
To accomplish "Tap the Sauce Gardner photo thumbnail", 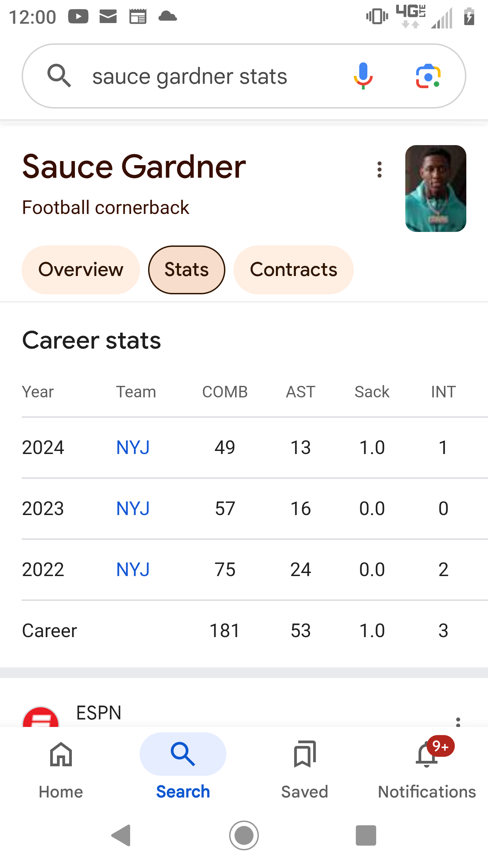I will (435, 189).
